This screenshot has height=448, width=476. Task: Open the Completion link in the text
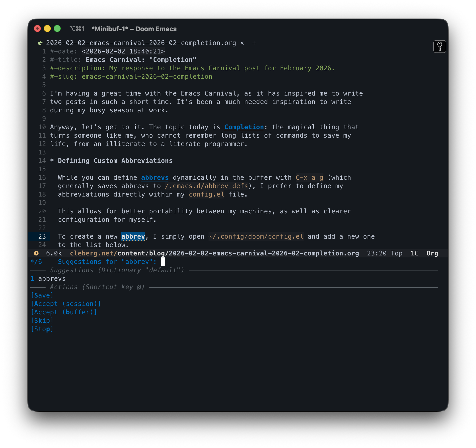pyautogui.click(x=244, y=127)
